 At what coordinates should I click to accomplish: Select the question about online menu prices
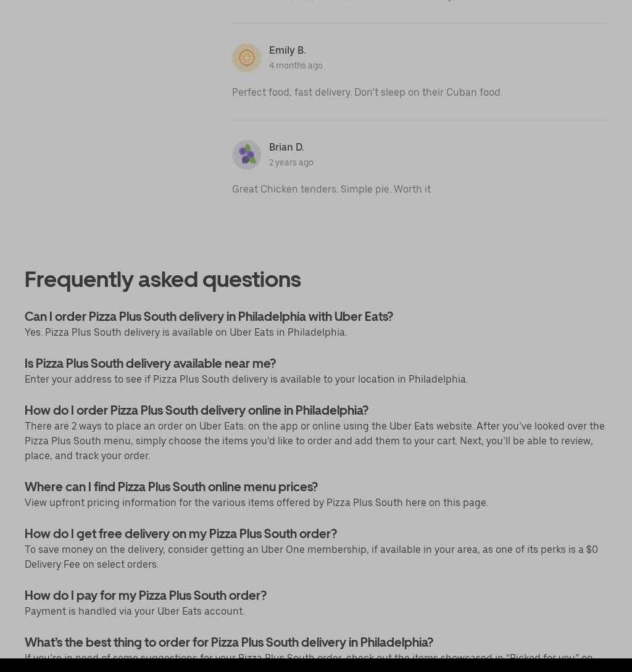(171, 487)
